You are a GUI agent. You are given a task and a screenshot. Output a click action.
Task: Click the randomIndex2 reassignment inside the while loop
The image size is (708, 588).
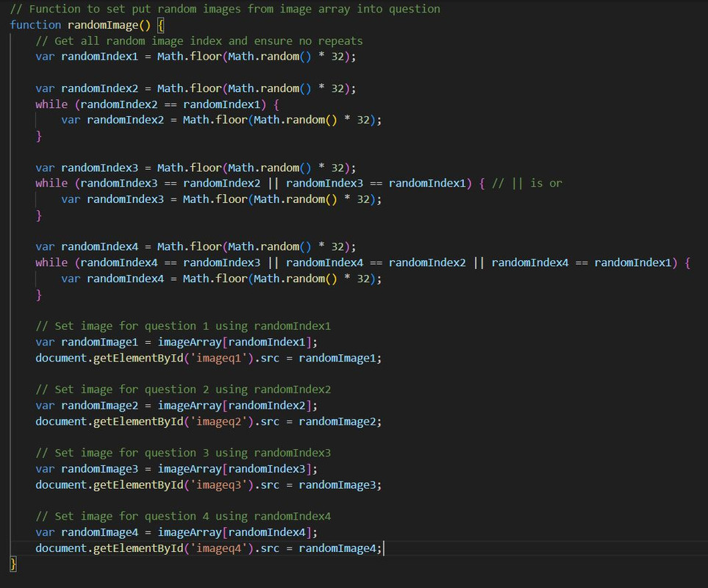coord(221,120)
